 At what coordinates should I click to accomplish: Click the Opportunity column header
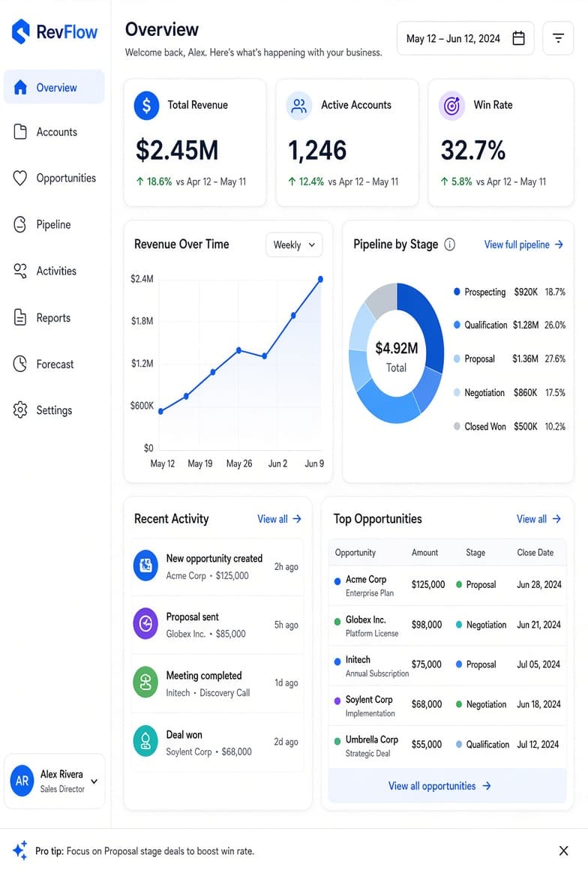point(355,552)
